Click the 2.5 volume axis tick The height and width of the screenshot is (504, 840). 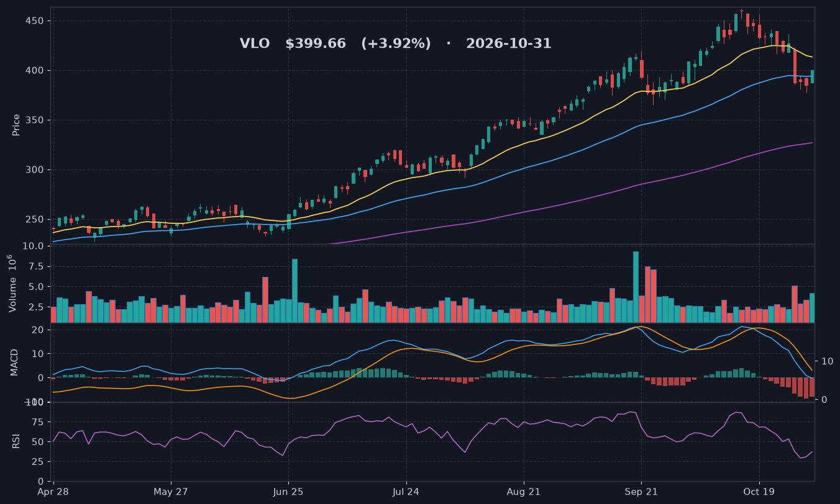pos(36,307)
